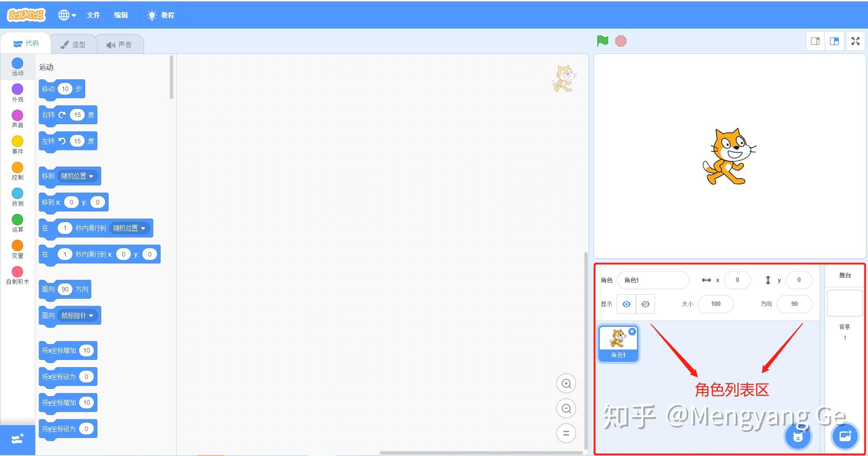This screenshot has width=868, height=456.
Task: Click the 移动 10 步 block
Action: 62,89
